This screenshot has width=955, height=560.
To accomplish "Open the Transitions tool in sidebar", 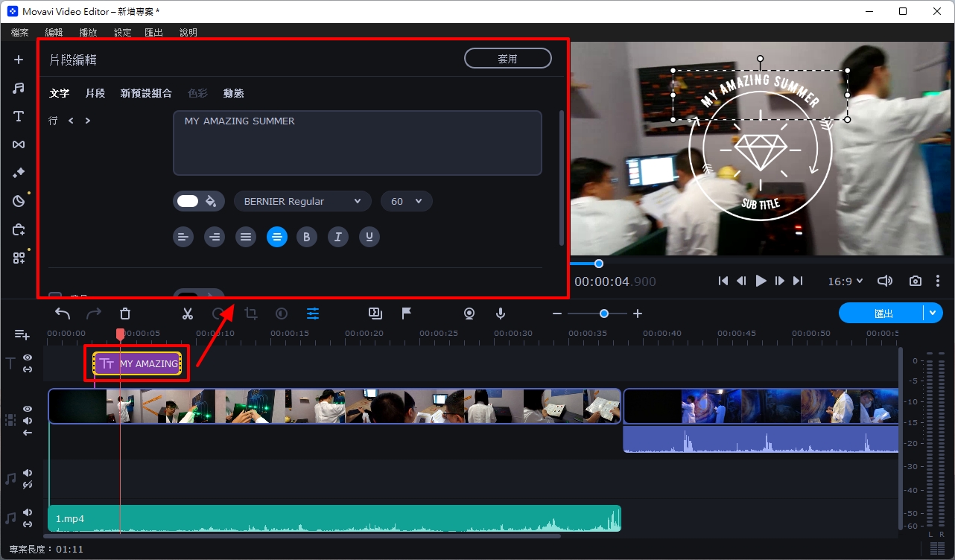I will click(19, 144).
